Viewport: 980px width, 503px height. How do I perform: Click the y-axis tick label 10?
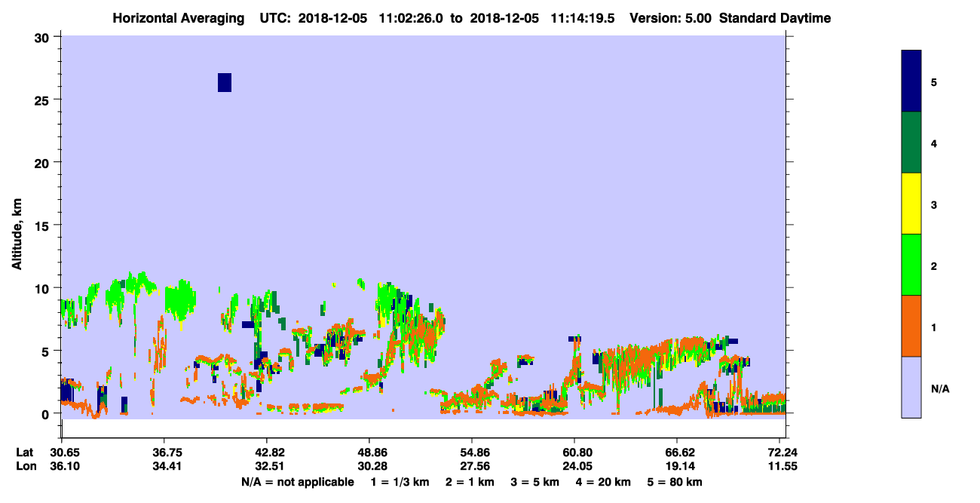pyautogui.click(x=43, y=288)
